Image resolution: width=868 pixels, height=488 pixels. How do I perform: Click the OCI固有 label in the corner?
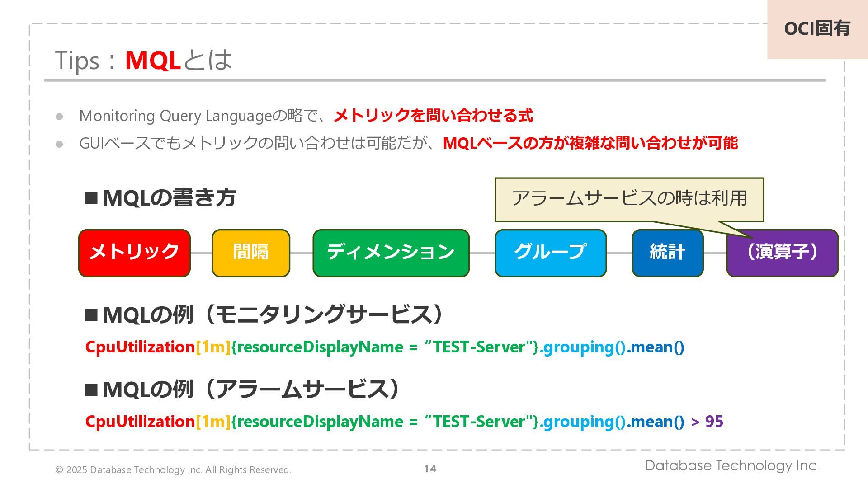pyautogui.click(x=817, y=28)
